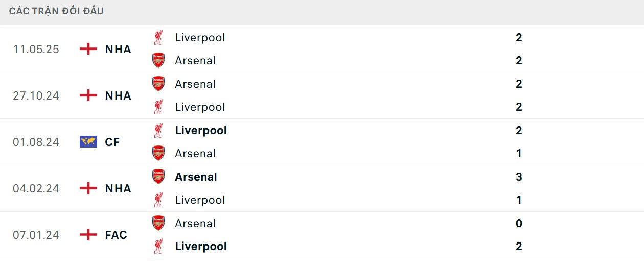This screenshot has width=644, height=267.
Task: Select the FAC competition label
Action: (116, 235)
